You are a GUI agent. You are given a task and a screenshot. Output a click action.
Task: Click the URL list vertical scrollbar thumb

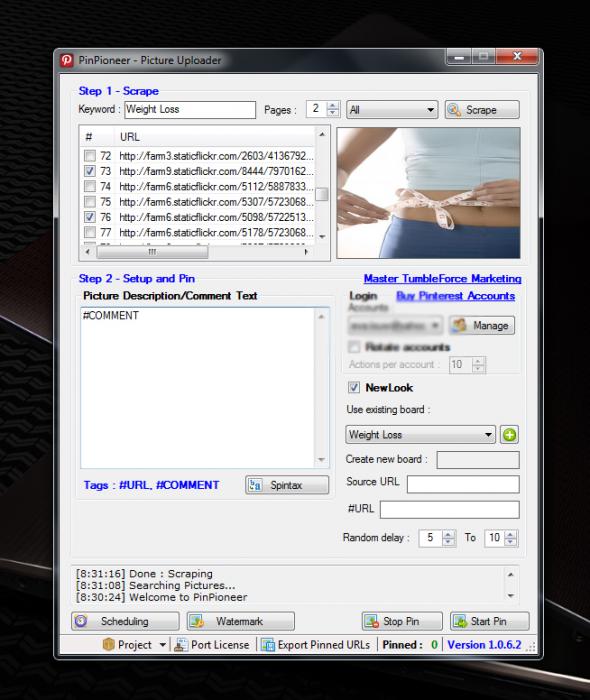pyautogui.click(x=322, y=194)
